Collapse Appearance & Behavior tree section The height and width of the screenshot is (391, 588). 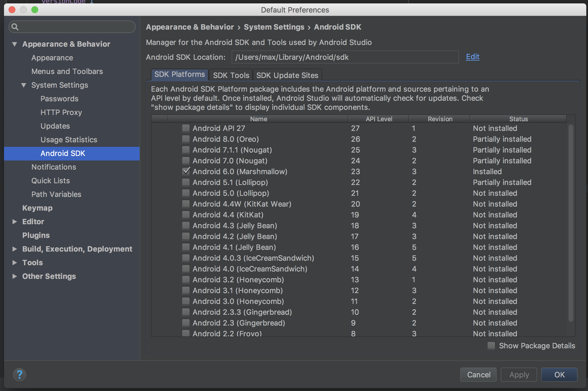15,44
